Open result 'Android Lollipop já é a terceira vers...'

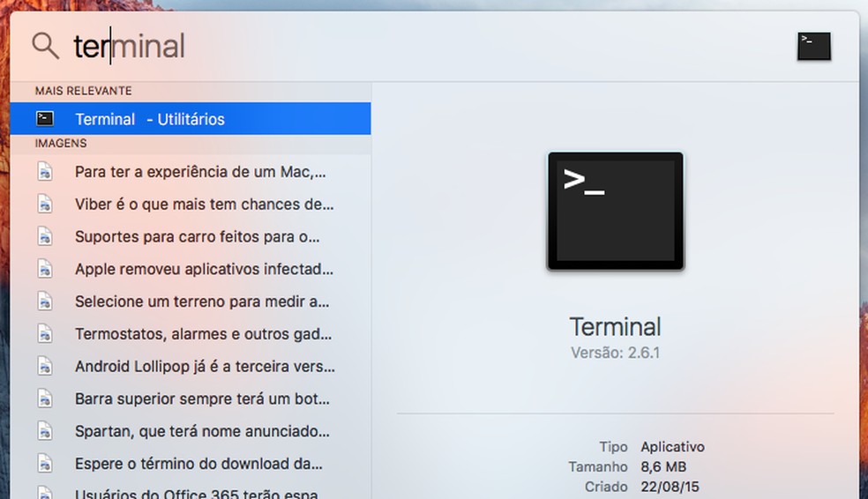click(191, 366)
